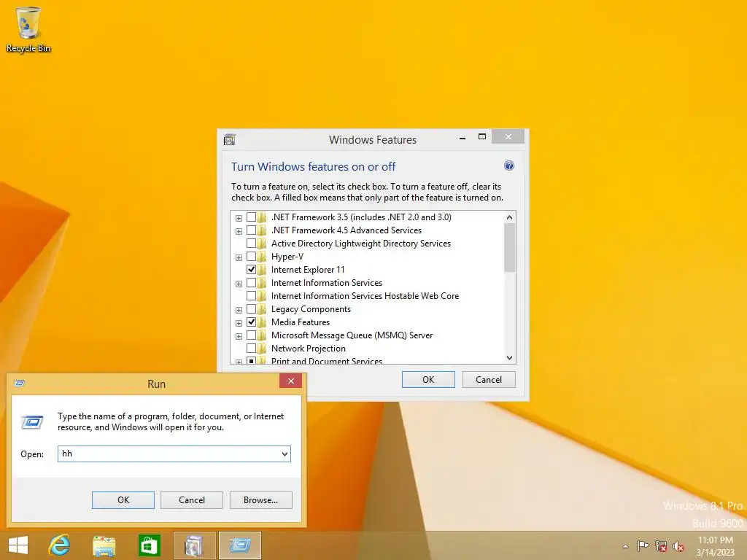Screen dimensions: 747x560
Task: Expand .NET Framework 3.5 tree node
Action: click(x=239, y=218)
